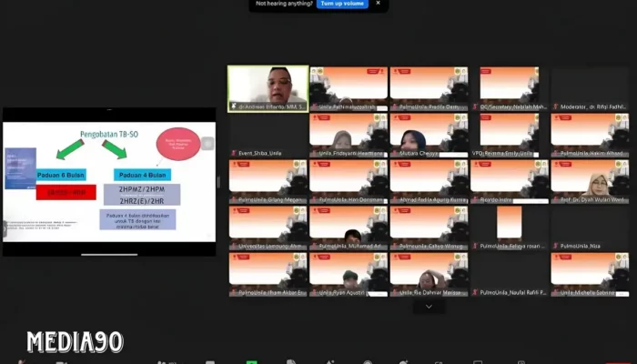
Task: Click the Turn up volume button
Action: coord(342,5)
